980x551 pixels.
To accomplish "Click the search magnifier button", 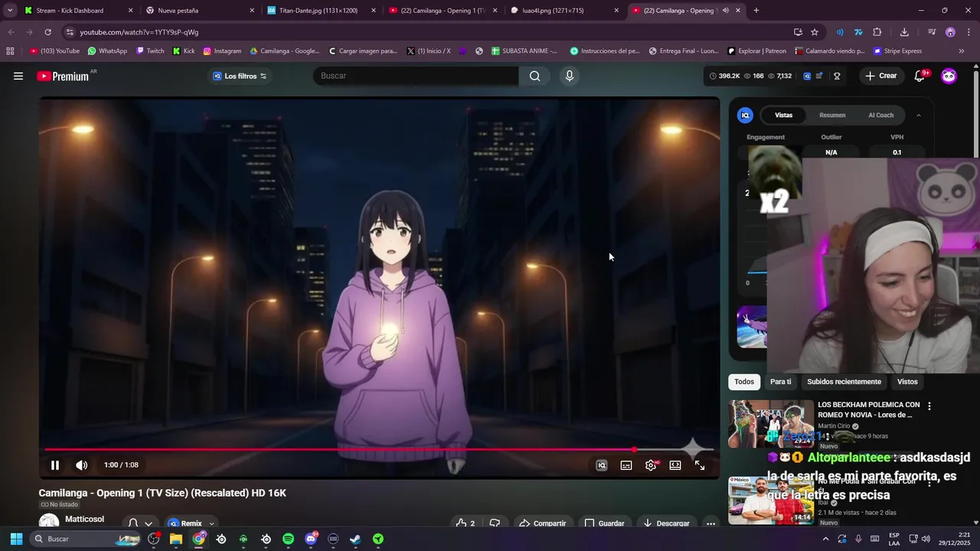I will tap(534, 76).
